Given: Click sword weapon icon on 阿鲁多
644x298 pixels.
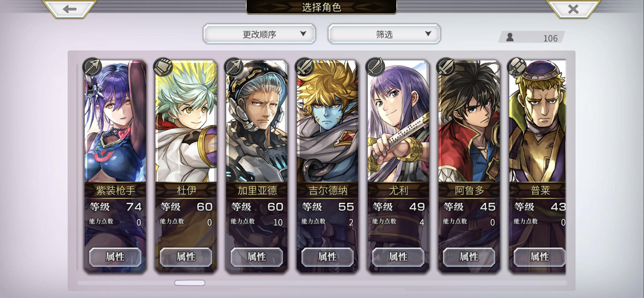Looking at the screenshot, I should [446, 67].
